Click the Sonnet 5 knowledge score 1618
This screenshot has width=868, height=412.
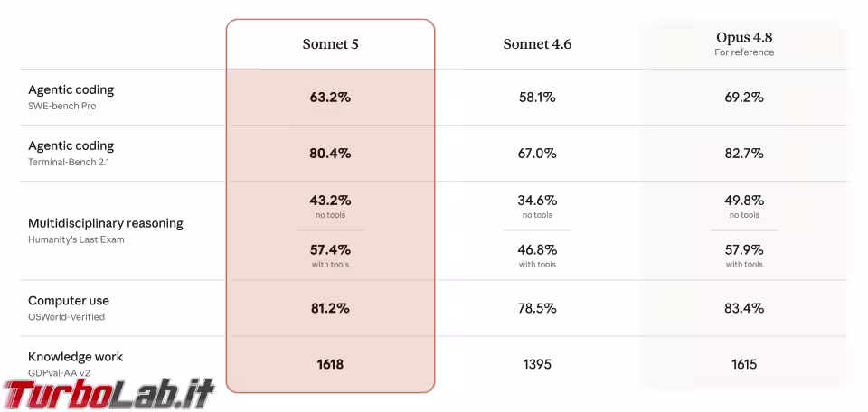[331, 364]
